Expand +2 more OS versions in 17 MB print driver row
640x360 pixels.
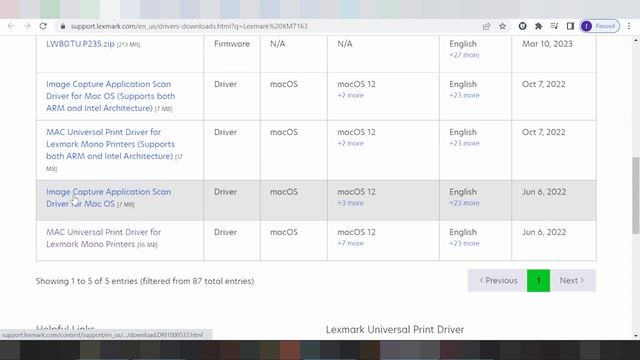[x=350, y=143]
